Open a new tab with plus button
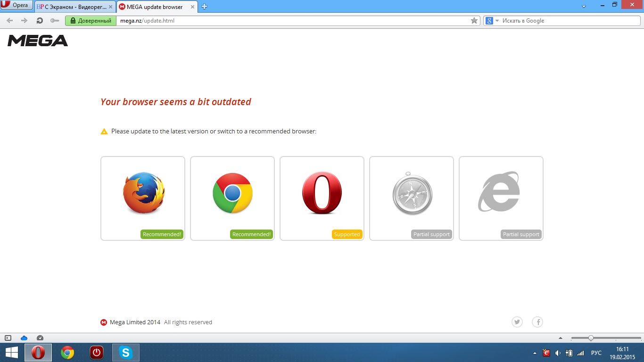This screenshot has height=362, width=644. pos(204,7)
